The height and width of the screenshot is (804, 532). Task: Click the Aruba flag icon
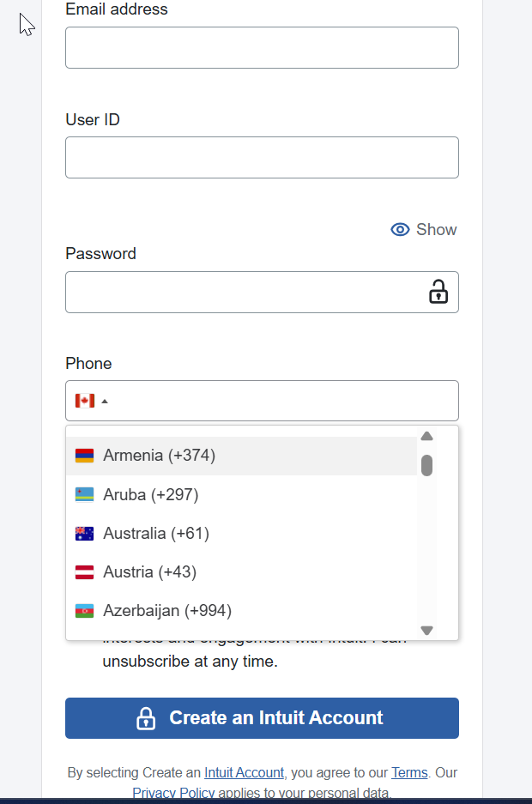pos(84,495)
